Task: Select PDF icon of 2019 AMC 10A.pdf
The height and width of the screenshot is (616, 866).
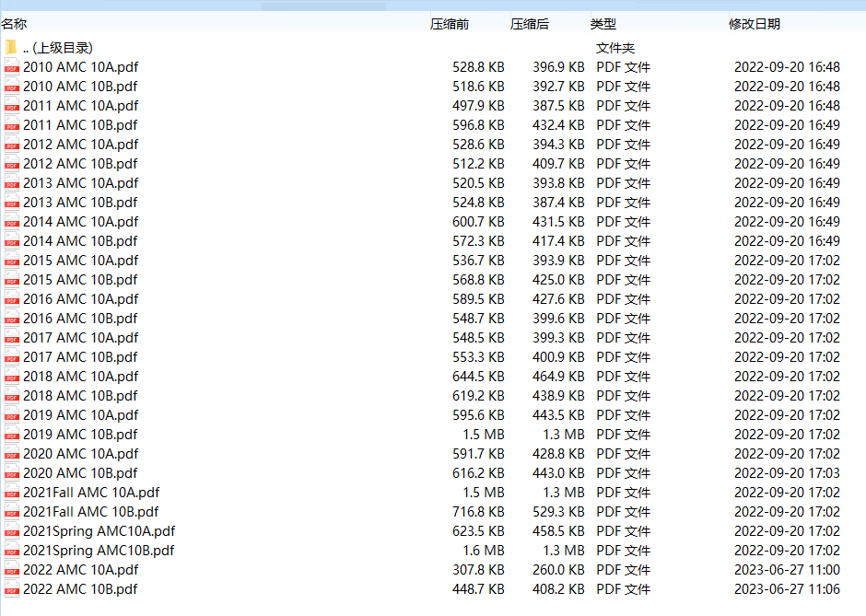Action: pyautogui.click(x=12, y=414)
